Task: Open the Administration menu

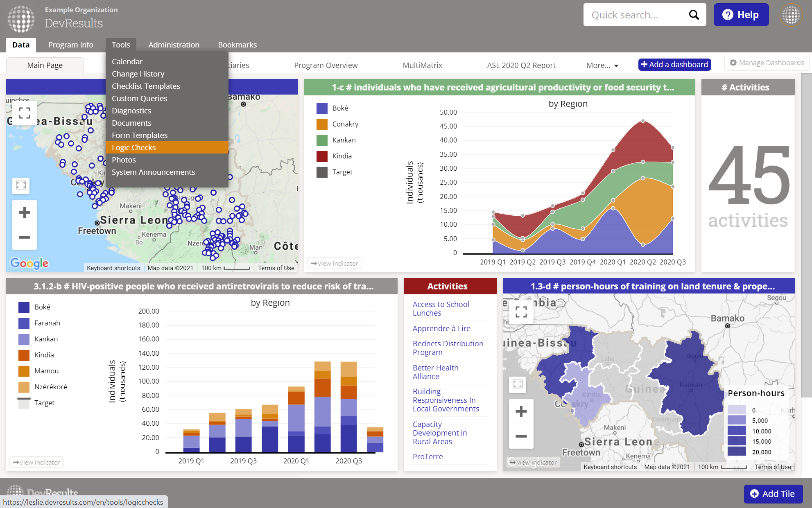Action: pyautogui.click(x=174, y=45)
